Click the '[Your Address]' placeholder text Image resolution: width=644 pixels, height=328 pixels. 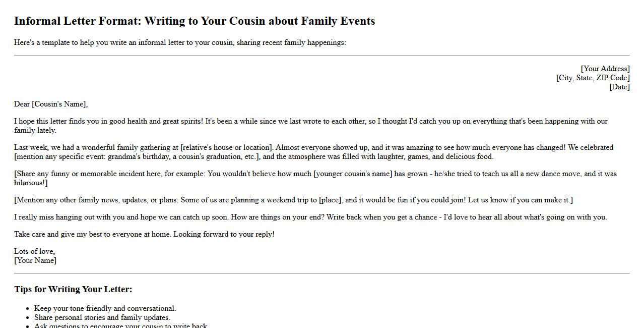(x=605, y=69)
